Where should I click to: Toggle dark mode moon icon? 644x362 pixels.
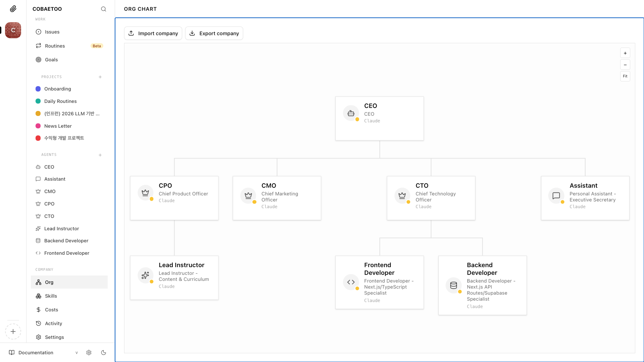click(104, 353)
